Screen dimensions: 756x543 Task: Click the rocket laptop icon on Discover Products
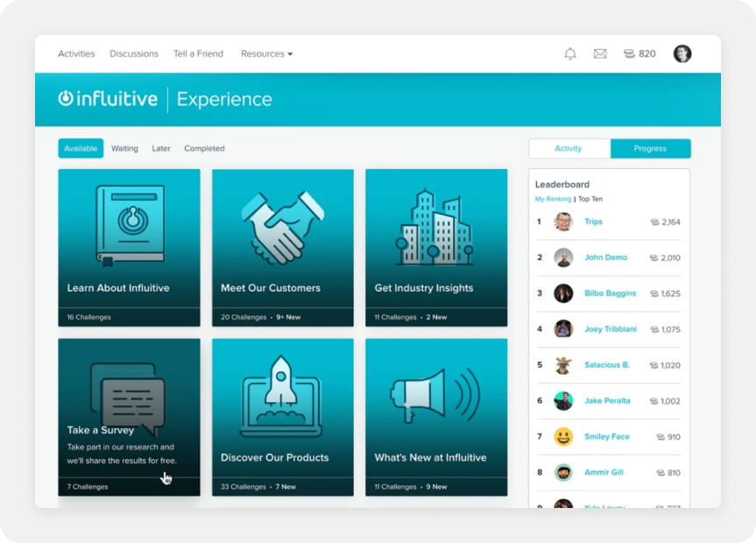coord(281,397)
